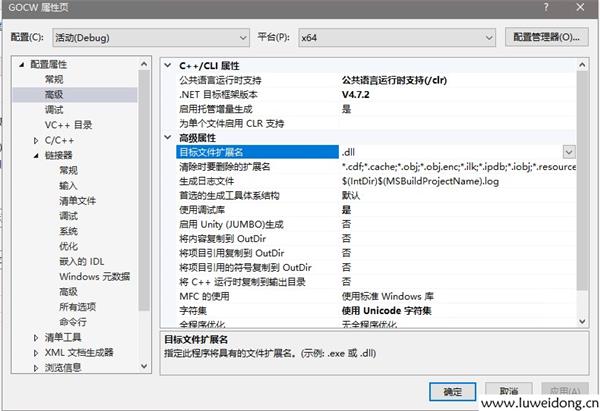Collapse the 高级属性 section
The height and width of the screenshot is (411, 600).
click(168, 137)
